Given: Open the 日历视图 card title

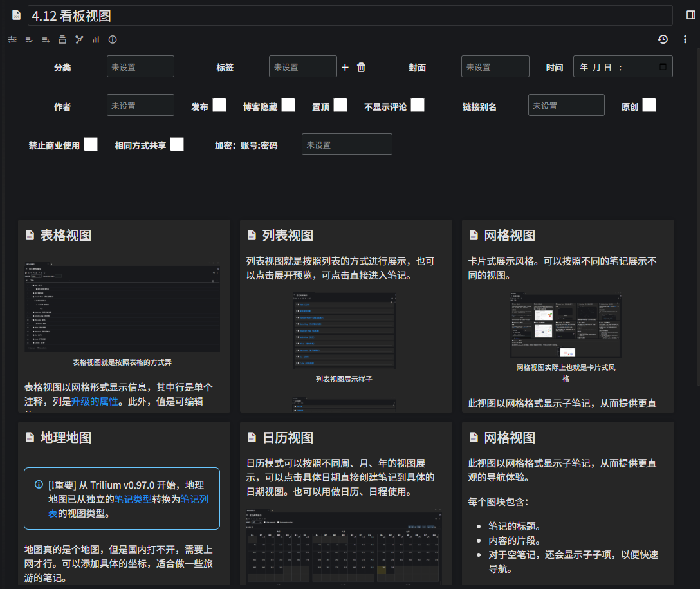Looking at the screenshot, I should (288, 438).
